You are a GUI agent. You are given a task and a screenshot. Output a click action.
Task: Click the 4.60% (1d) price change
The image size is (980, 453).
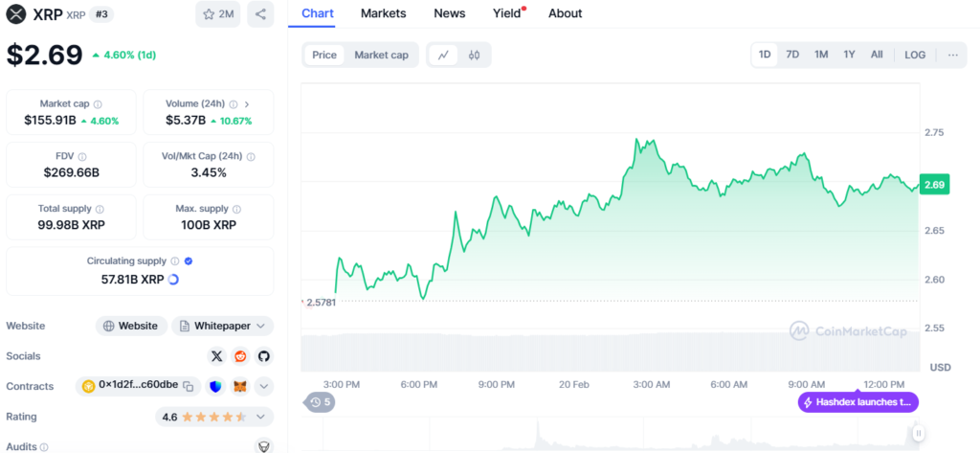[123, 55]
